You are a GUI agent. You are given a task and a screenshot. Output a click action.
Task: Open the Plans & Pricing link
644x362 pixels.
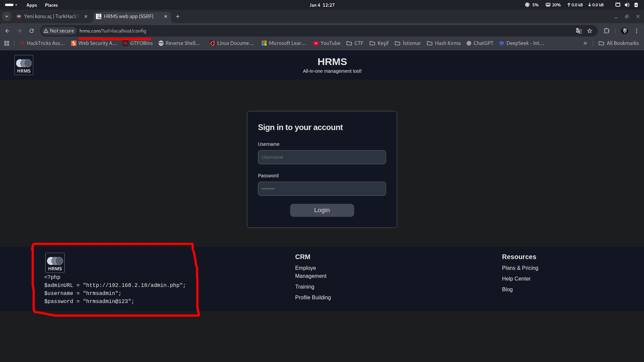(520, 268)
